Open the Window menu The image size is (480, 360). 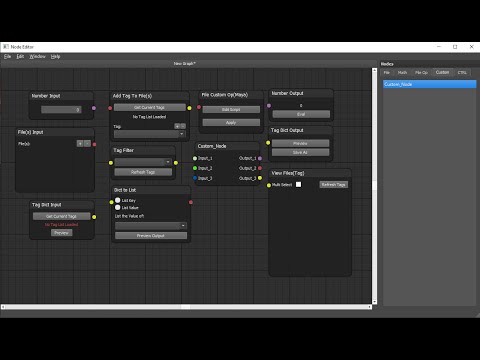(37, 57)
